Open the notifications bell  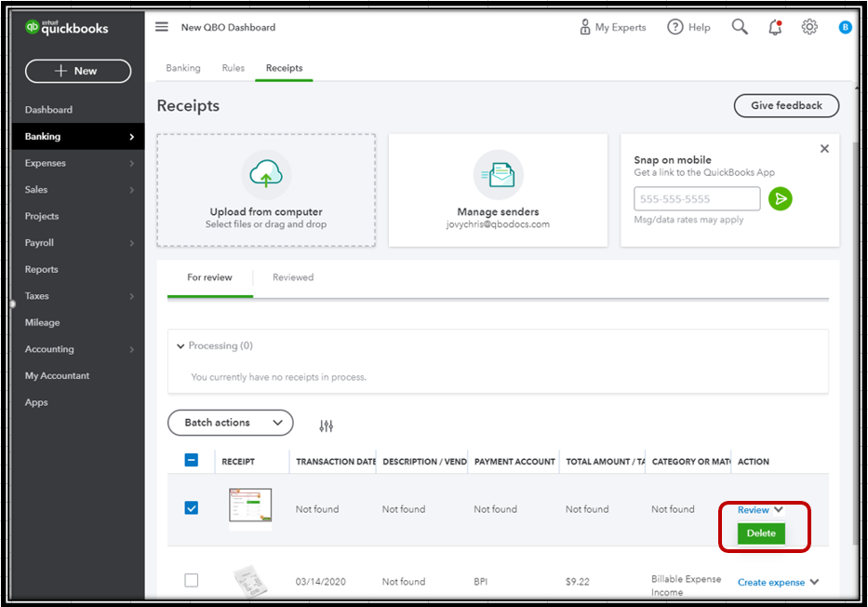point(775,27)
